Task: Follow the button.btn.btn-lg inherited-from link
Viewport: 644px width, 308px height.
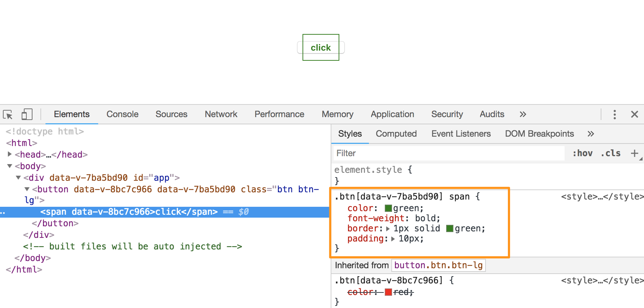Action: tap(438, 265)
